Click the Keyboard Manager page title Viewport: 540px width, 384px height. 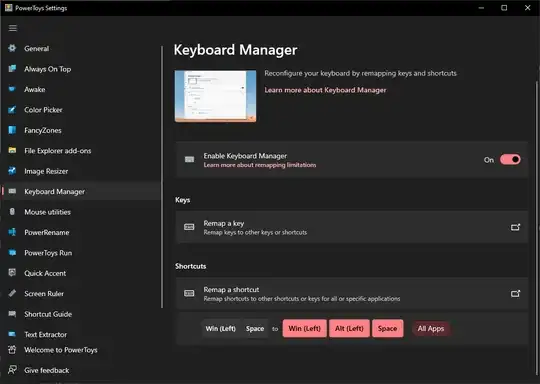pyautogui.click(x=235, y=50)
